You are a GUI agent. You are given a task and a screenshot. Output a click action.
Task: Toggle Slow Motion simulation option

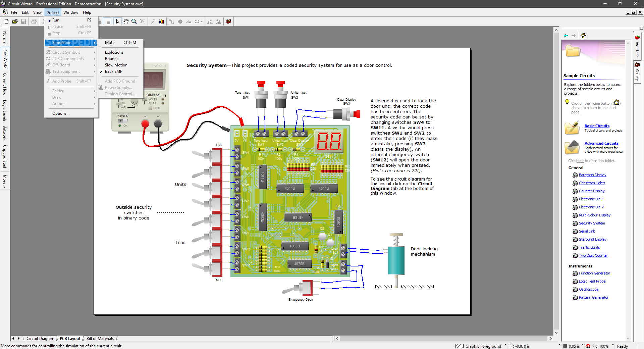(121, 65)
